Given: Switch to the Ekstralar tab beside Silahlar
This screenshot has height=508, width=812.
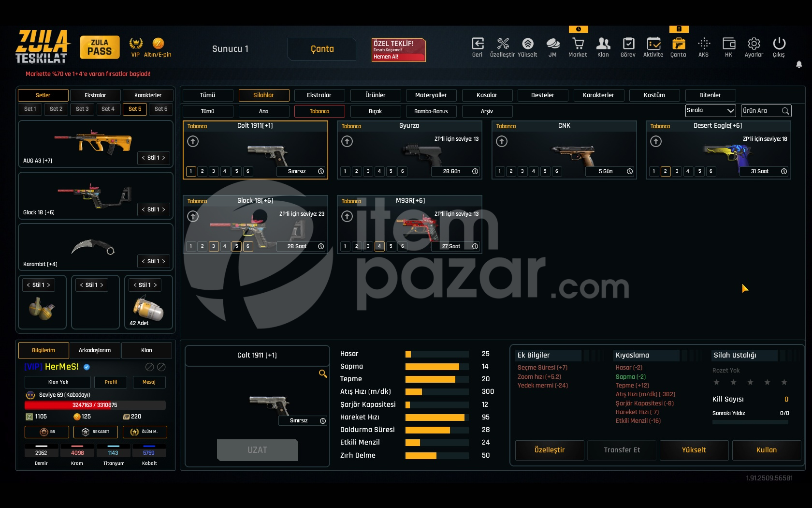Looking at the screenshot, I should (x=319, y=95).
